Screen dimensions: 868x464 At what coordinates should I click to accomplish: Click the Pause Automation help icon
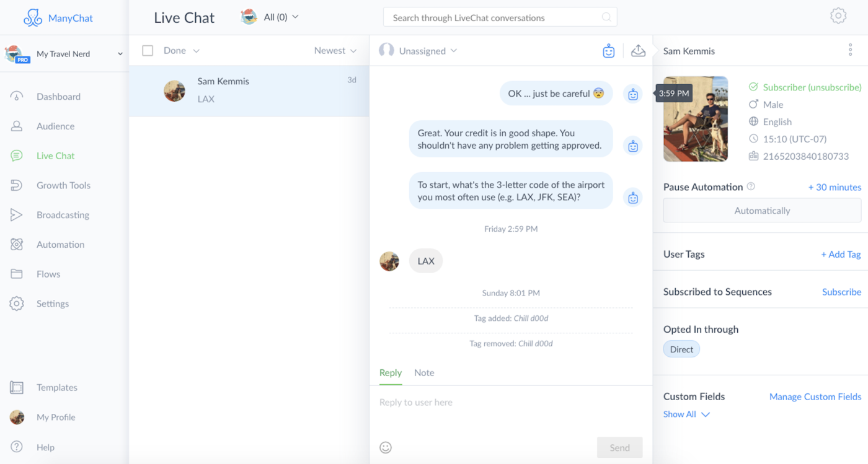751,186
